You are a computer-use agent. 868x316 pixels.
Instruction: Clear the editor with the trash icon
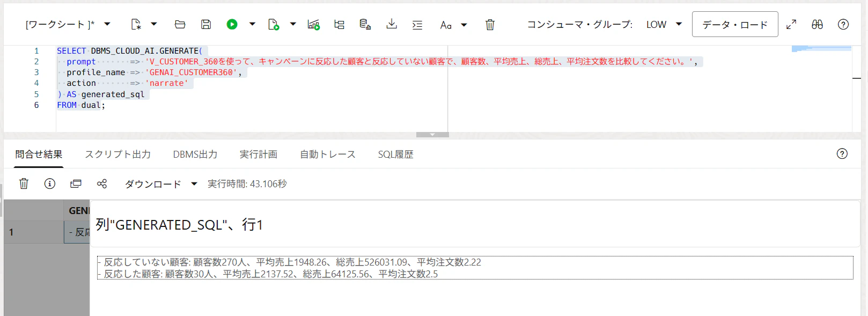490,25
